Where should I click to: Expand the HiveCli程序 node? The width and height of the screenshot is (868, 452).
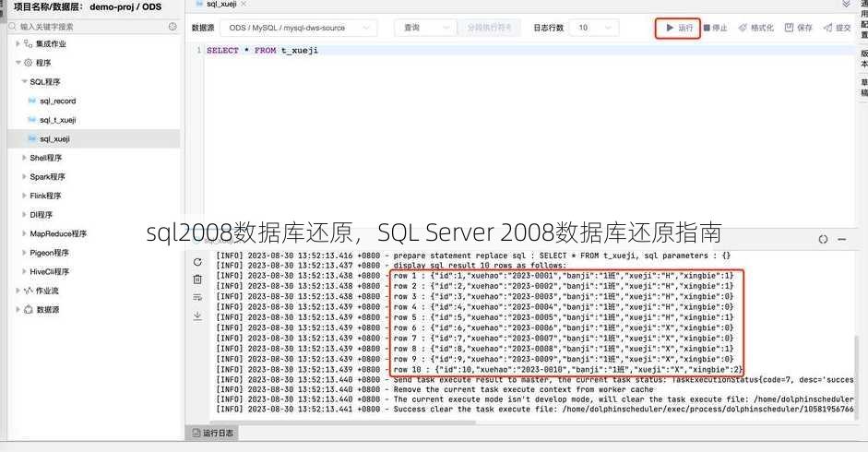pos(24,271)
